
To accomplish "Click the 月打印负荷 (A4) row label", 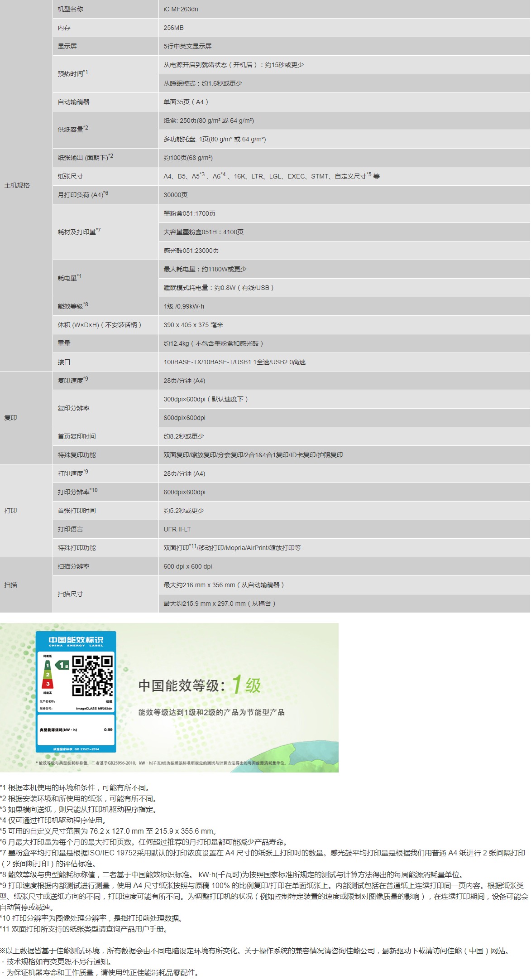I will pos(82,195).
